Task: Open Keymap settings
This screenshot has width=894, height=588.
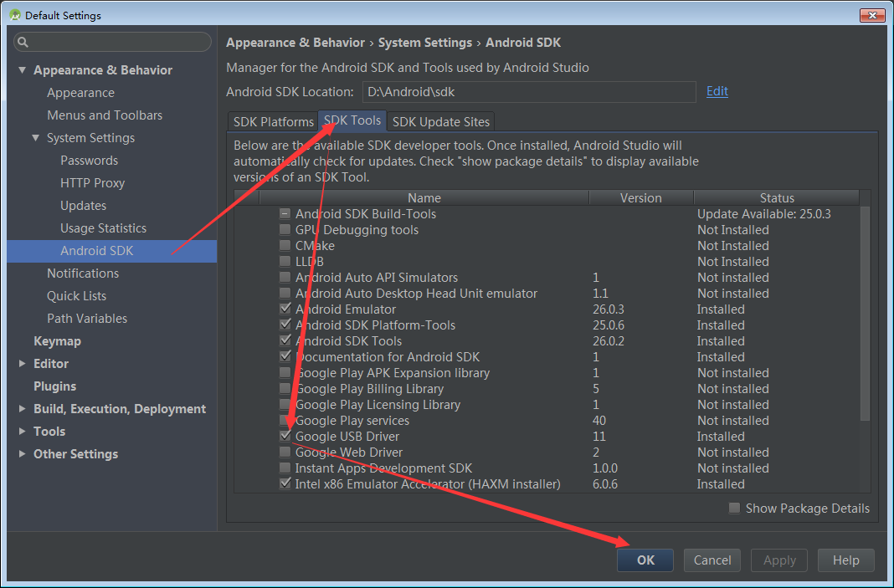Action: [57, 341]
